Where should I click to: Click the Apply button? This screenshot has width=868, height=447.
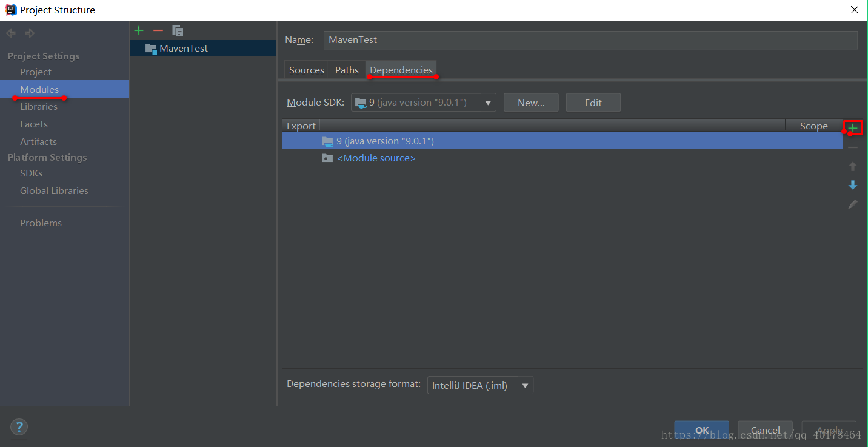click(829, 430)
